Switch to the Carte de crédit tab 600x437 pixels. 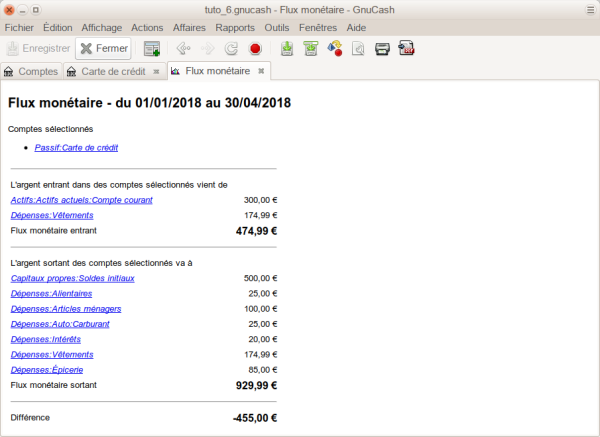pos(112,71)
